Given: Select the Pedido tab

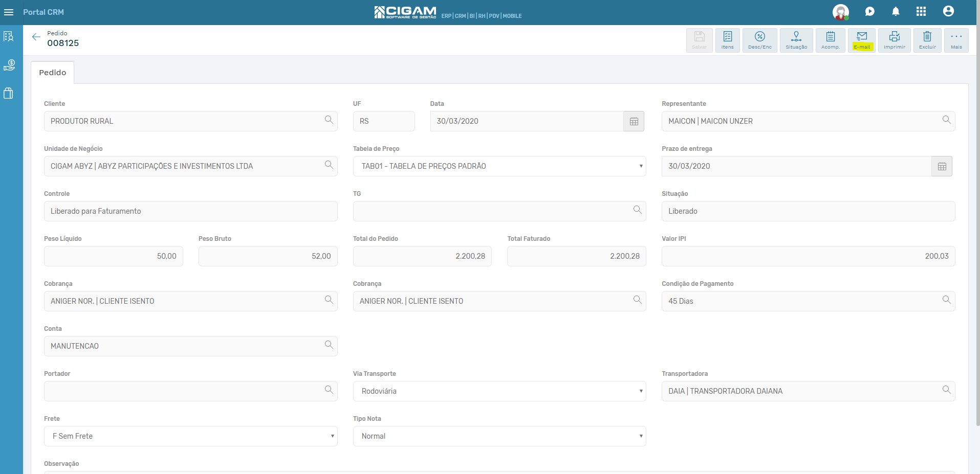Looking at the screenshot, I should [53, 73].
